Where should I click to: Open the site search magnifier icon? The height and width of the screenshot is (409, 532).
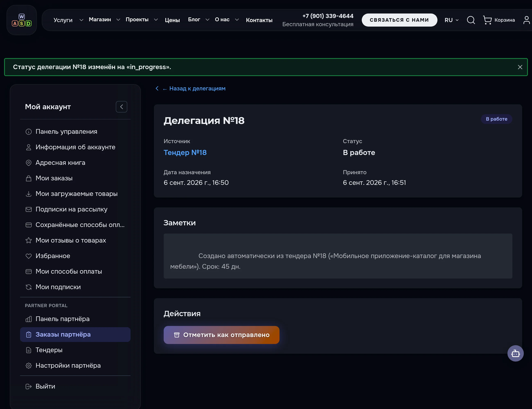[471, 20]
